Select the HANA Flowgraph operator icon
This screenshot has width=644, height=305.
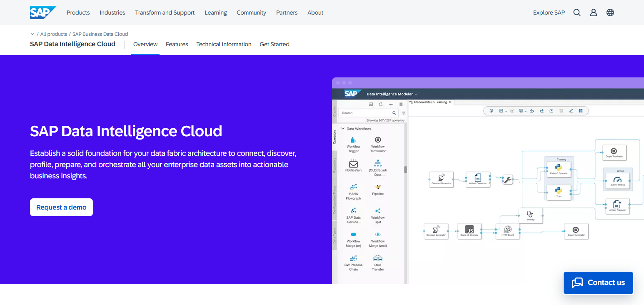coord(353,187)
